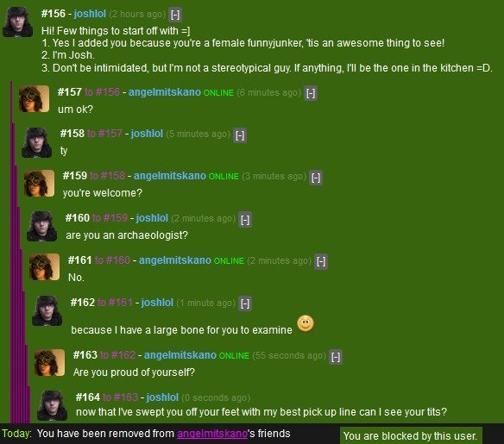Collapse comment #158 via the [-] button

(240, 135)
